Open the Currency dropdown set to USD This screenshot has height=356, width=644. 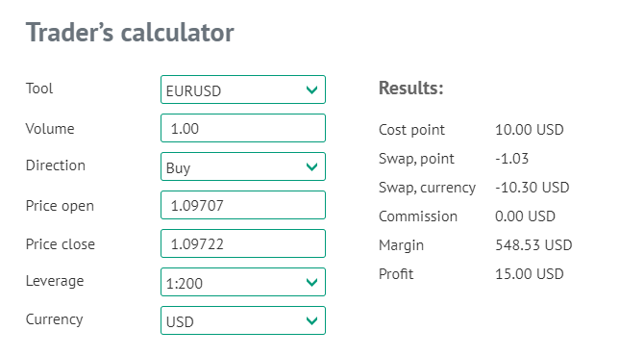click(x=243, y=320)
